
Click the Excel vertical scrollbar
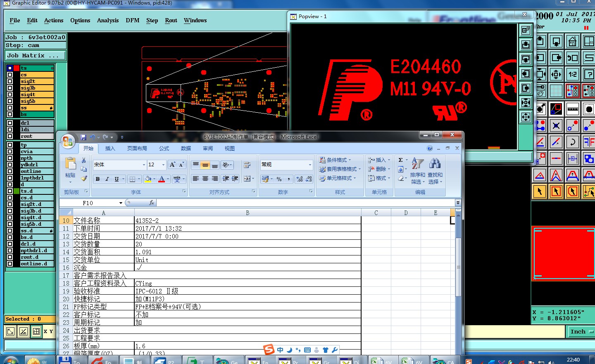pos(458,267)
